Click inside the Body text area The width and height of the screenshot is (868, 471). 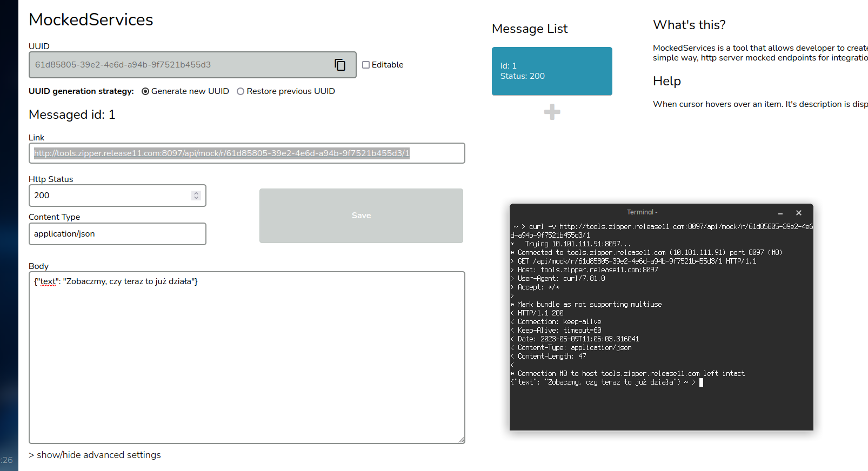tap(246, 356)
